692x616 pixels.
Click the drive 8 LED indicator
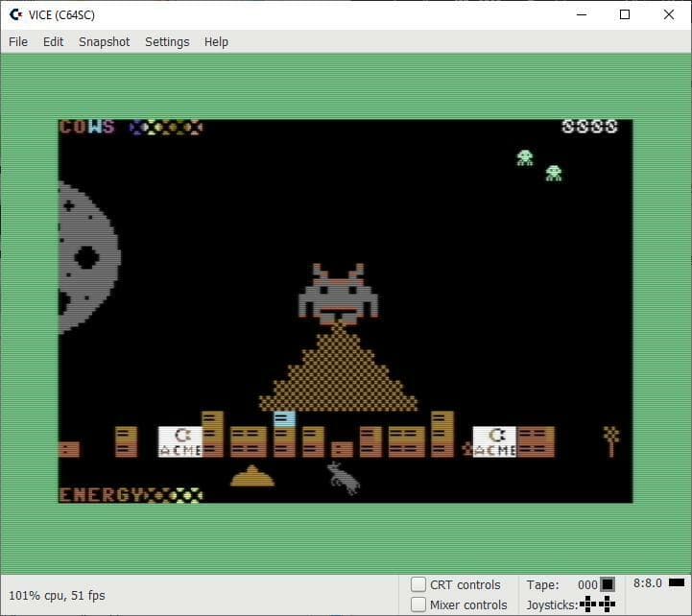tap(677, 582)
